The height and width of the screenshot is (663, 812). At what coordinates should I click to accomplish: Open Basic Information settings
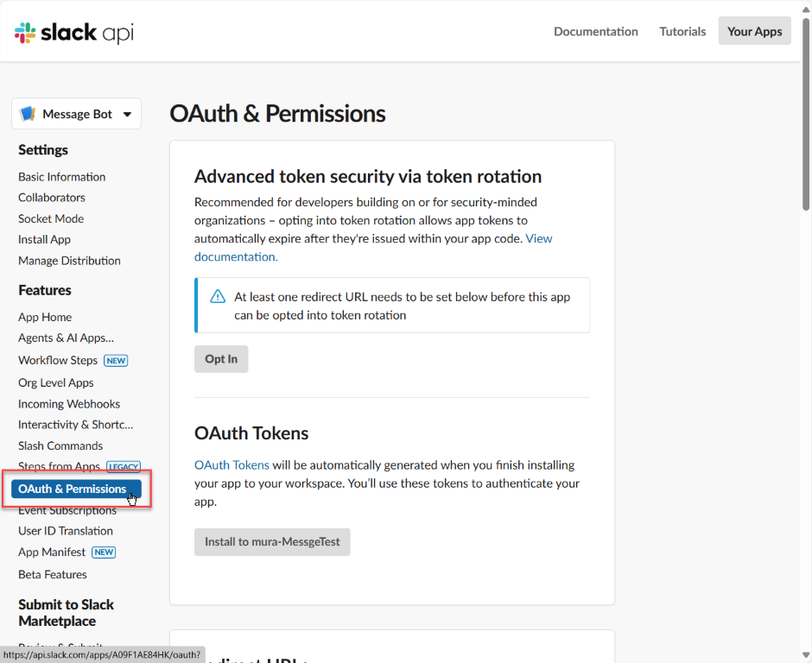[x=61, y=177]
